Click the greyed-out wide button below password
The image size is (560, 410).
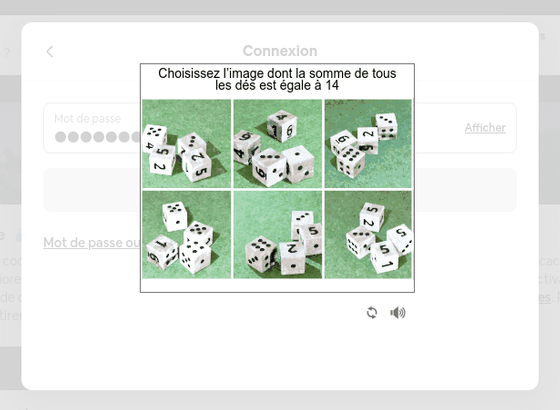[x=280, y=190]
